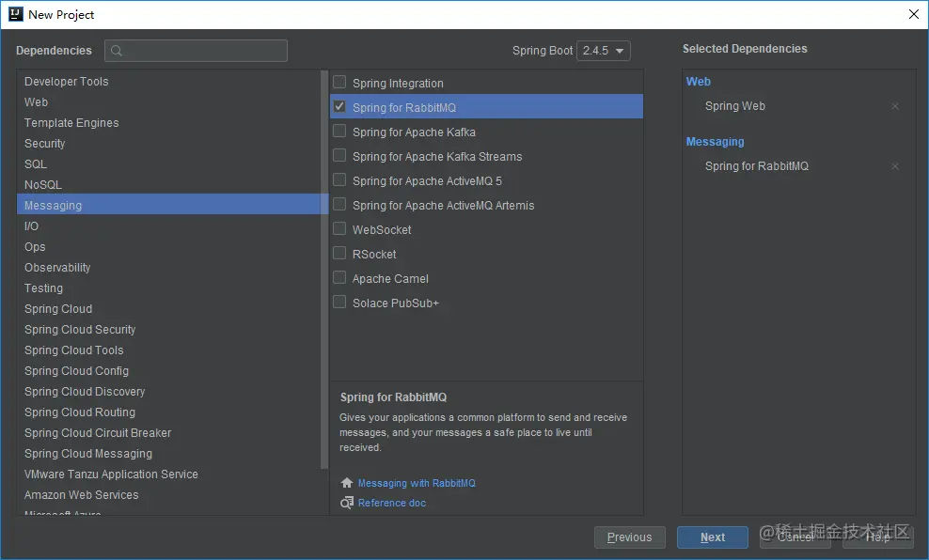Select the NoSQL category
The width and height of the screenshot is (929, 560).
168,185
